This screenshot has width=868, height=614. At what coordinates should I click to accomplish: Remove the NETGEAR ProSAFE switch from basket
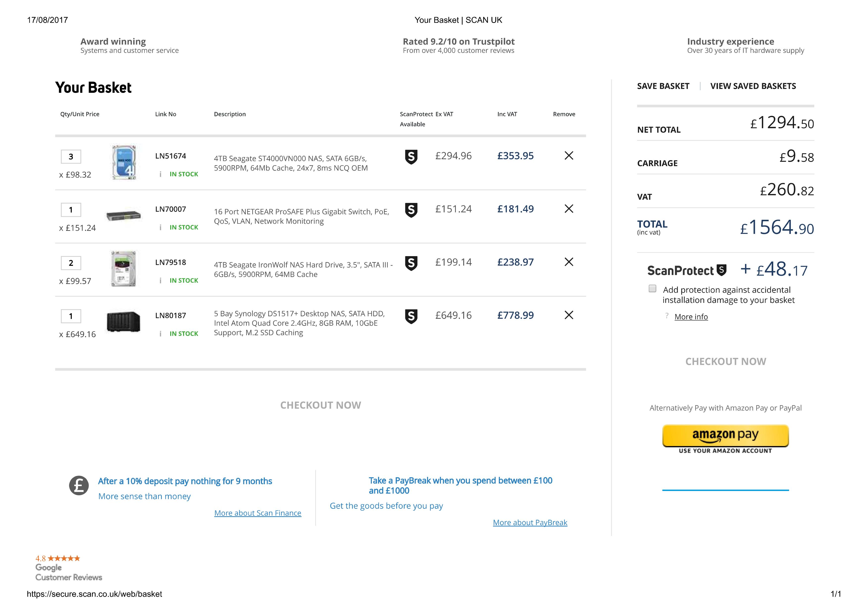569,209
